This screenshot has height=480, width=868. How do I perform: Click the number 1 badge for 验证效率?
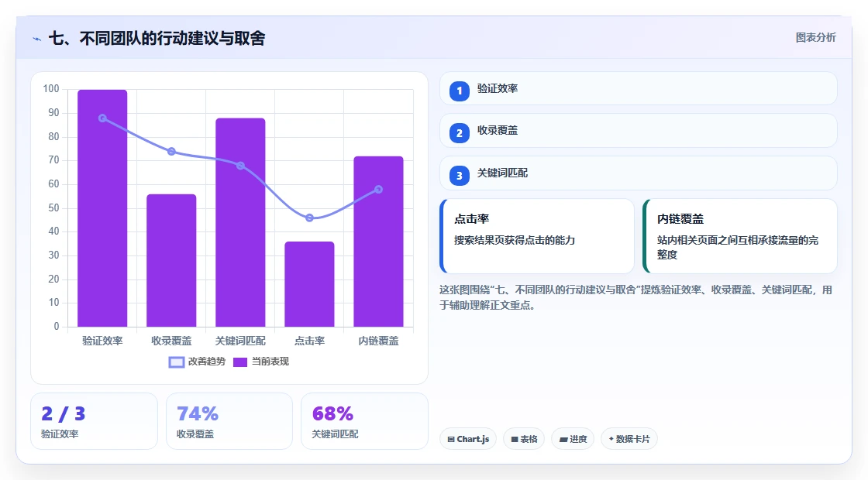pyautogui.click(x=459, y=91)
